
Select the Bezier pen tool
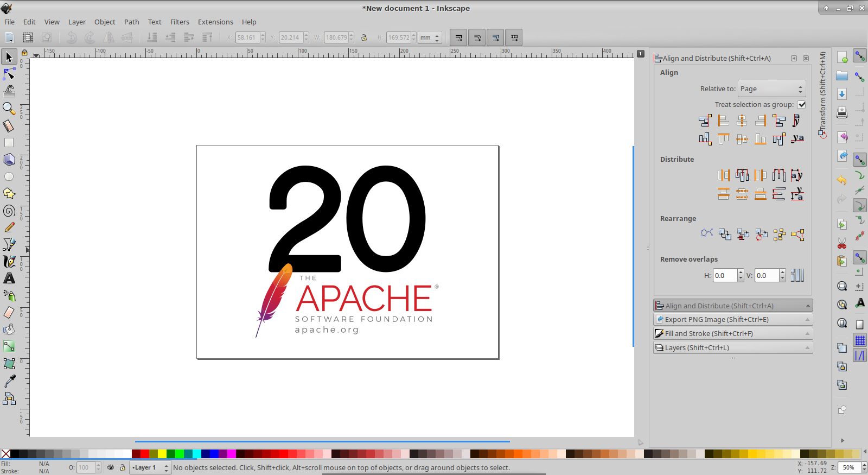click(x=9, y=244)
